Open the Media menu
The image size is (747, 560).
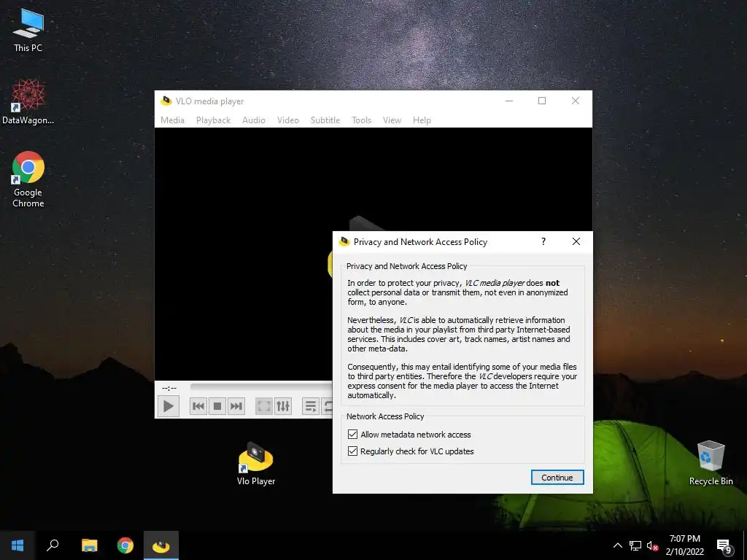(172, 120)
